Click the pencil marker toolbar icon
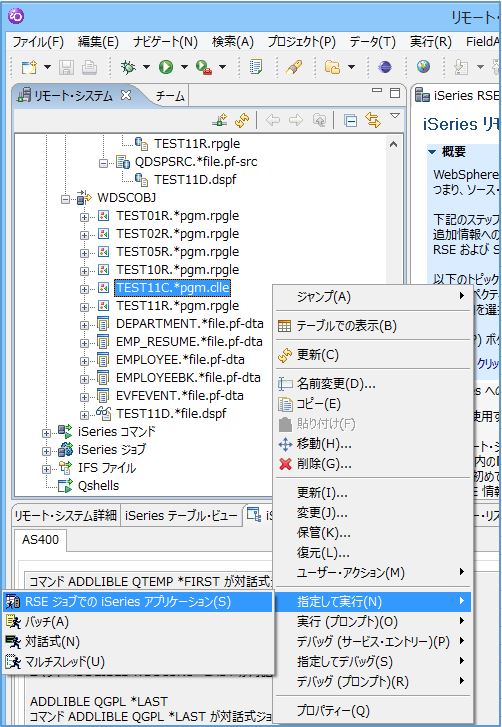Image resolution: width=502 pixels, height=727 pixels. tap(293, 68)
